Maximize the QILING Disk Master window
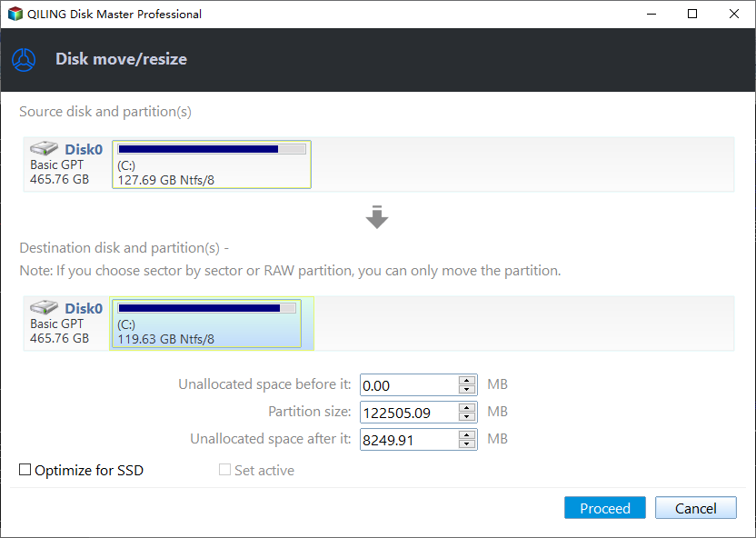Screen dimensions: 756x538 (x=692, y=14)
